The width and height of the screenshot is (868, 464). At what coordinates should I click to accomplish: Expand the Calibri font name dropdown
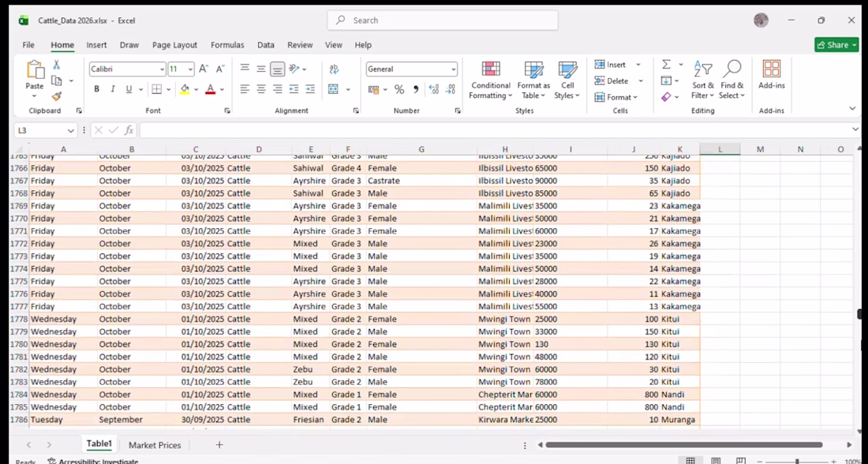point(163,69)
